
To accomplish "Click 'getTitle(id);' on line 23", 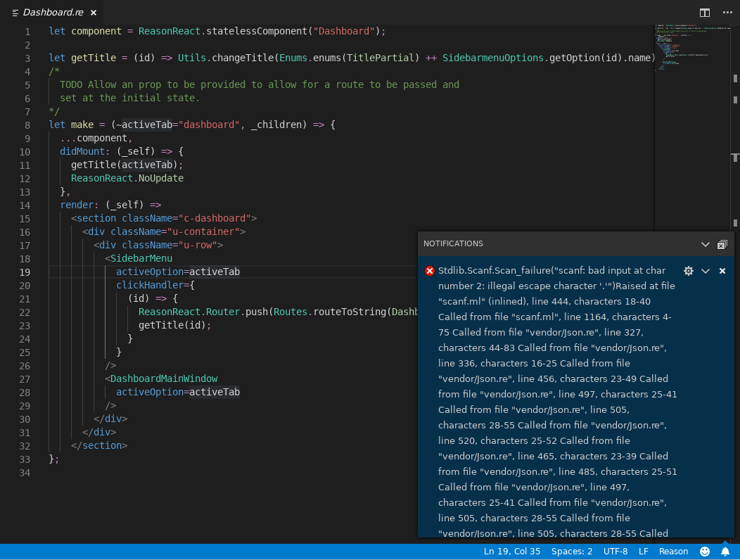I will click(174, 325).
